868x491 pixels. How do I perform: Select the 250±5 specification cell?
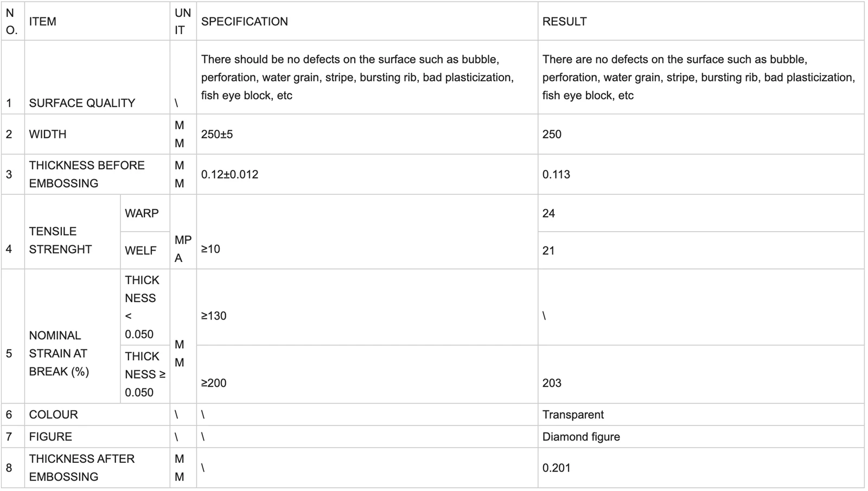(x=367, y=134)
